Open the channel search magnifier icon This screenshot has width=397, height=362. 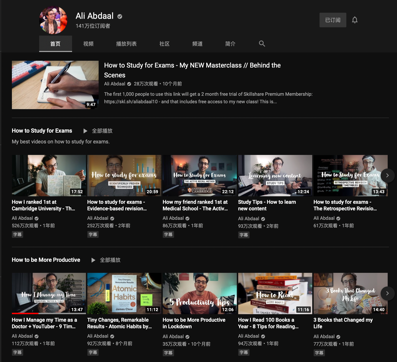[x=262, y=44]
